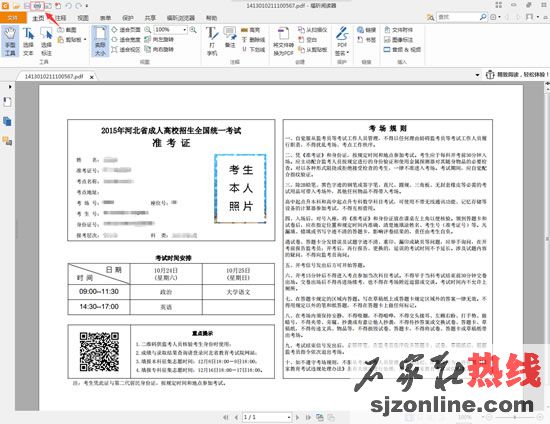Close the 1413010211100567.pdf document tab
This screenshot has width=550, height=424.
pos(92,77)
